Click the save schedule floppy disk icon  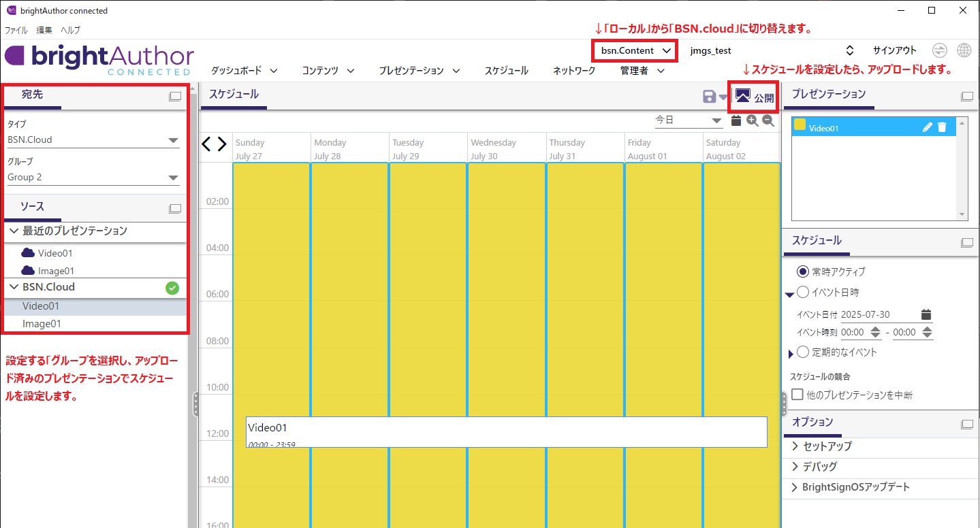709,97
